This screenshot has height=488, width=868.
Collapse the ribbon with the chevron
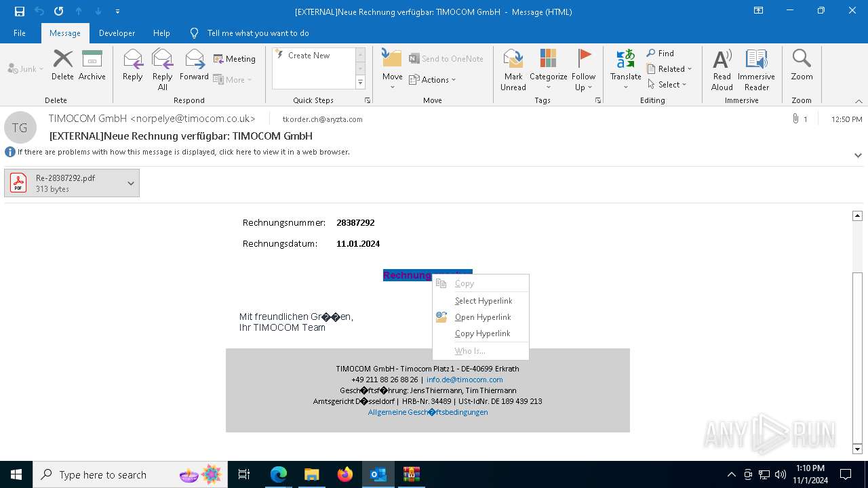point(859,101)
